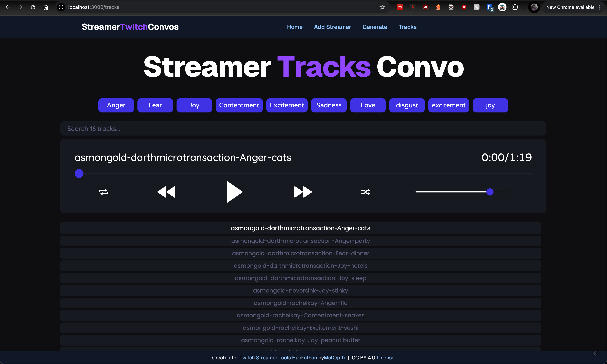
Task: Bookmark page with star icon
Action: pos(382,7)
